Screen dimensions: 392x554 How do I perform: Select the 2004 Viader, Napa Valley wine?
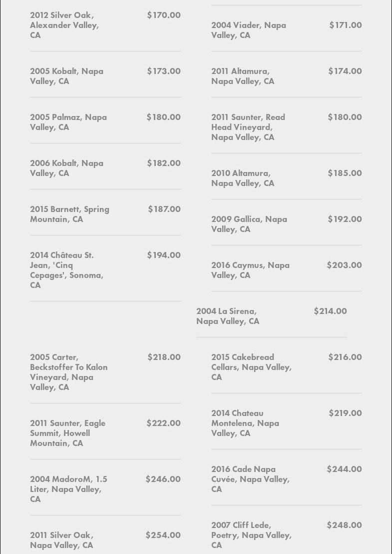coord(249,30)
